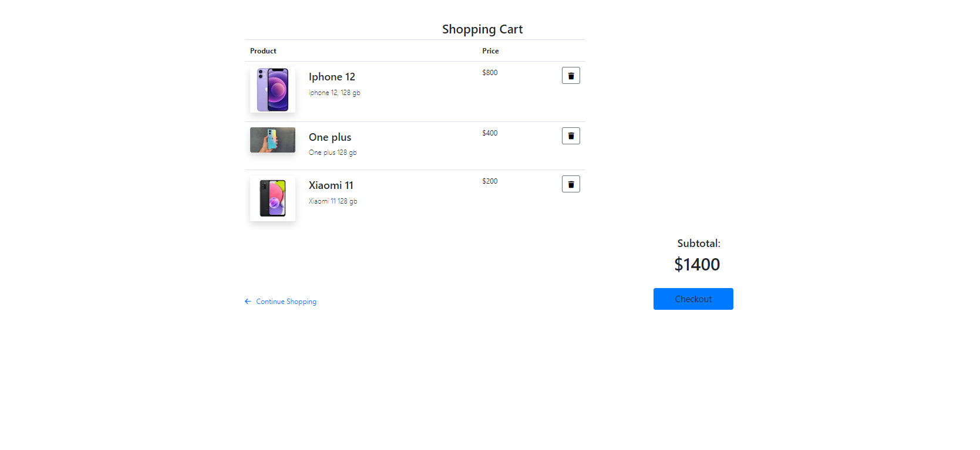Click the $800 price of Iphone 12
Viewport: 980px width, 450px height.
489,72
